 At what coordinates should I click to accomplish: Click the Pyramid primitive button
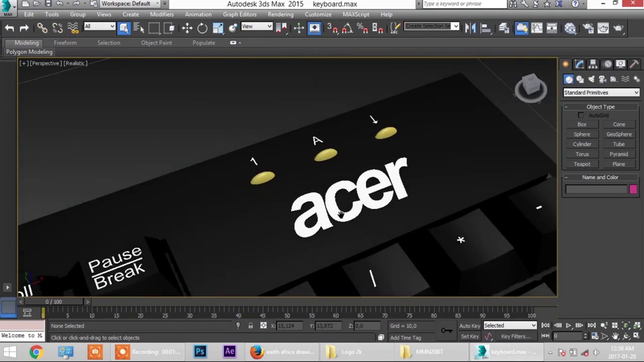point(619,154)
